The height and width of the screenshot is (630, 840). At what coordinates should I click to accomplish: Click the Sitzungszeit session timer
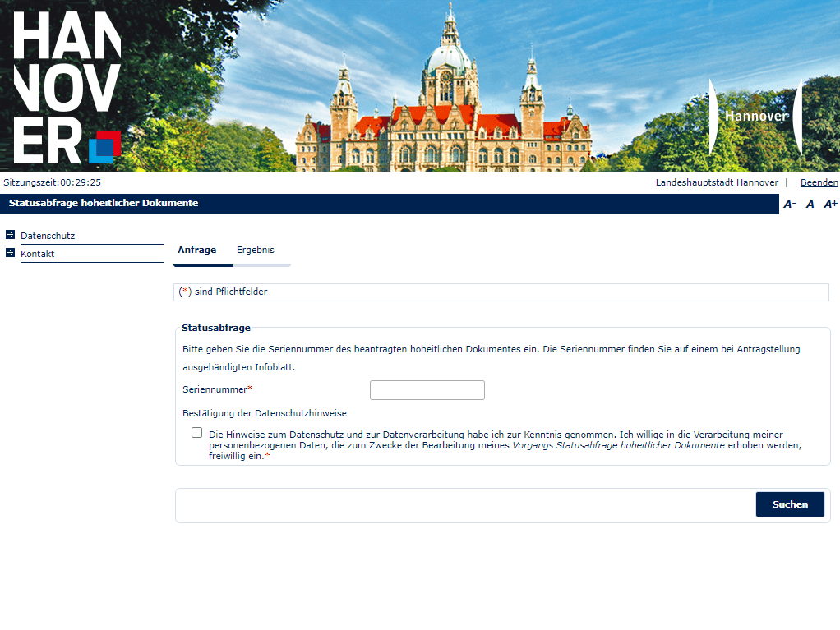[53, 182]
